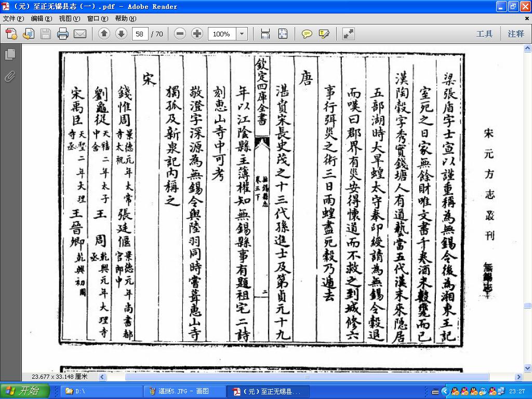Image resolution: width=532 pixels, height=399 pixels.
Task: Open the 工具 pane
Action: pos(484,34)
